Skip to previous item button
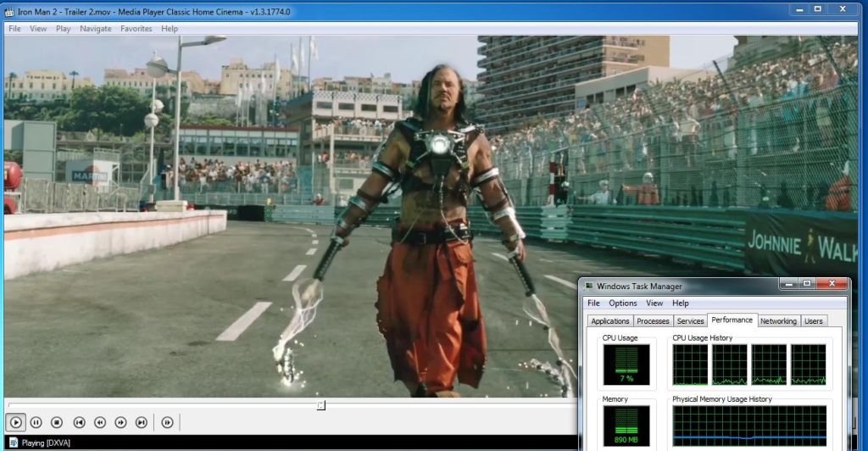This screenshot has height=451, width=868. pyautogui.click(x=79, y=423)
